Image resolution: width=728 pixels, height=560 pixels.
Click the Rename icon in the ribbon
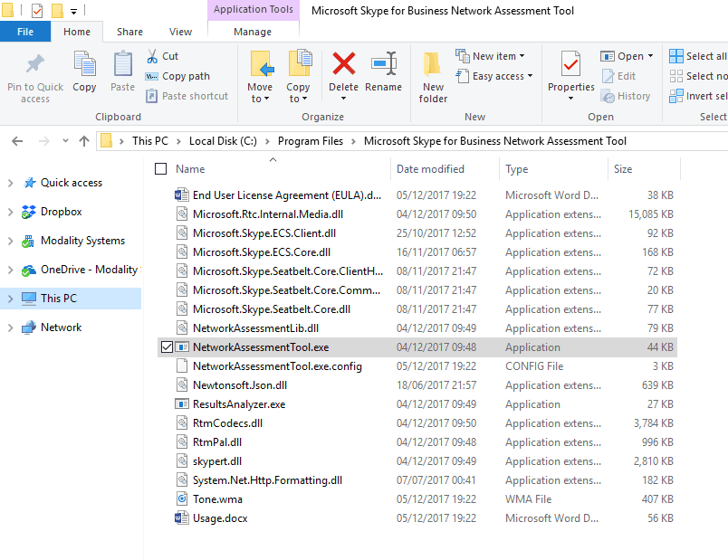point(383,66)
